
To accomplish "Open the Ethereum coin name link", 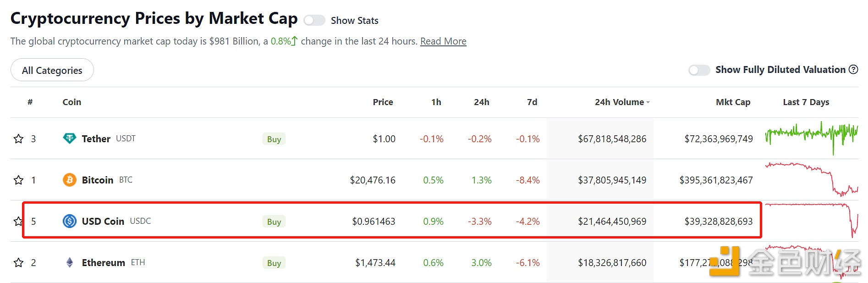I will [x=104, y=262].
